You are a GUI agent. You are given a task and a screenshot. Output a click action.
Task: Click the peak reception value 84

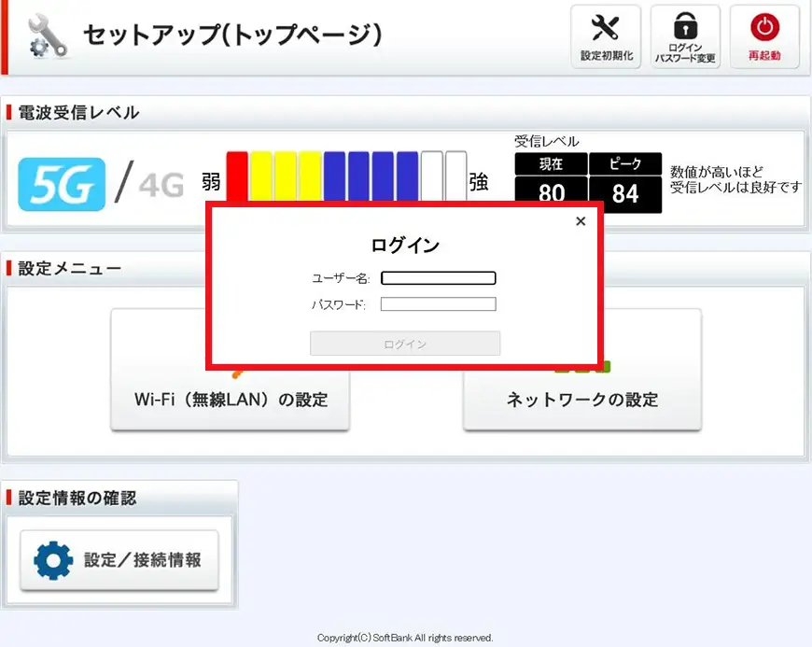625,194
